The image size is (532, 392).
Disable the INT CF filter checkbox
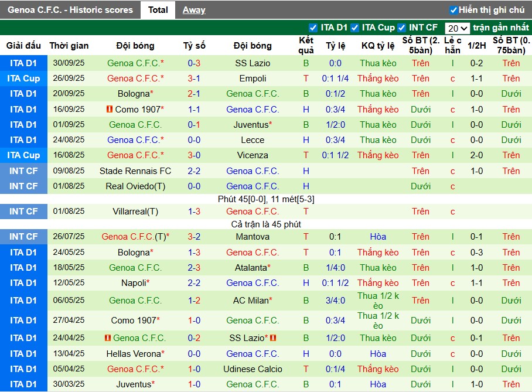tap(401, 28)
